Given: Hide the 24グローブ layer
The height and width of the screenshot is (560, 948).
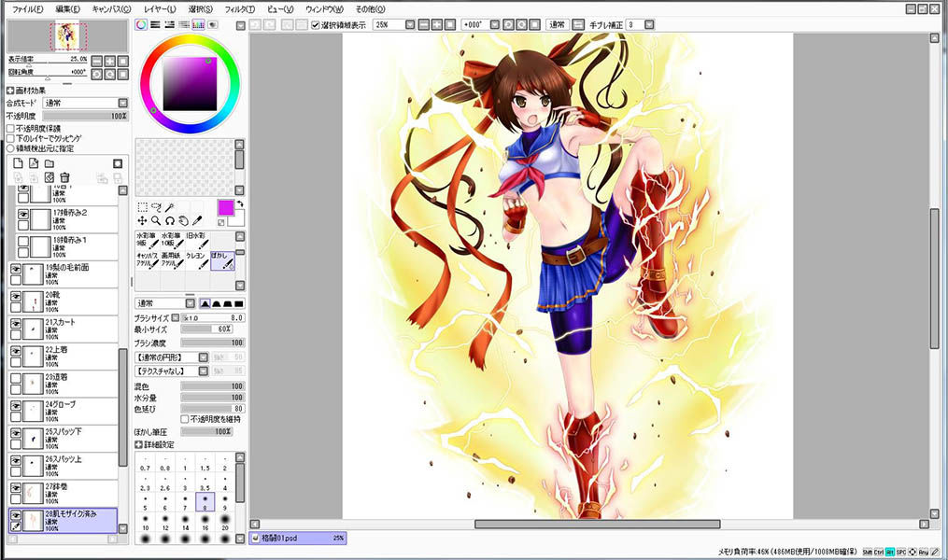Looking at the screenshot, I should pos(16,405).
